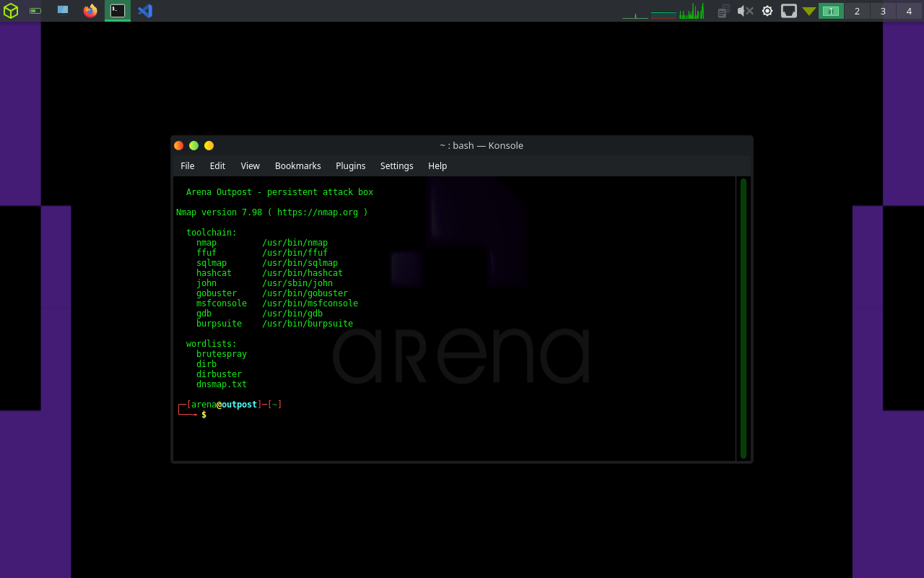Close Konsole with the red button
924x578 pixels.
pos(179,145)
